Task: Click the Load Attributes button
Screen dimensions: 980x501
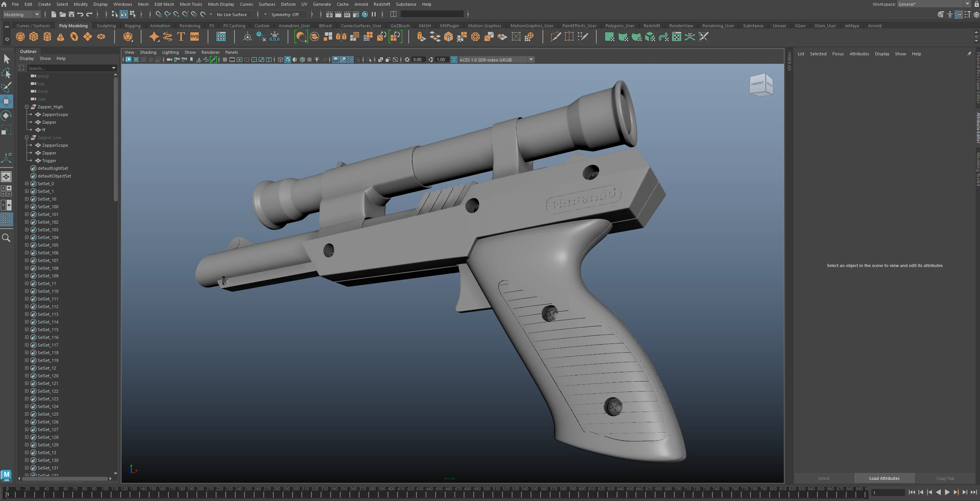Action: click(884, 478)
